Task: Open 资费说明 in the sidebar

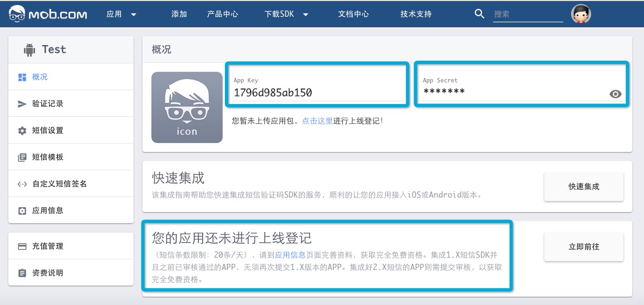Action: pyautogui.click(x=71, y=273)
